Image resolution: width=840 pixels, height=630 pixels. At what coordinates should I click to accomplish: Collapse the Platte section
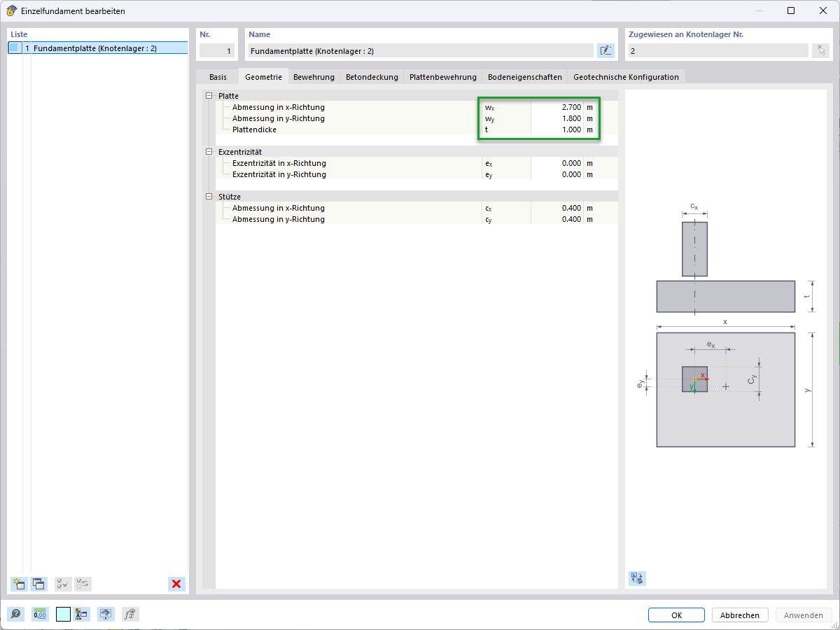[x=209, y=95]
